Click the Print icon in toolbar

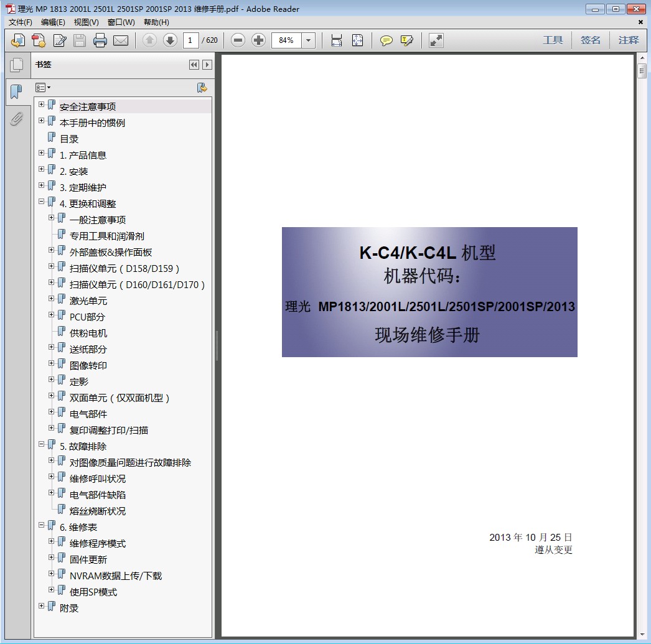pyautogui.click(x=100, y=41)
